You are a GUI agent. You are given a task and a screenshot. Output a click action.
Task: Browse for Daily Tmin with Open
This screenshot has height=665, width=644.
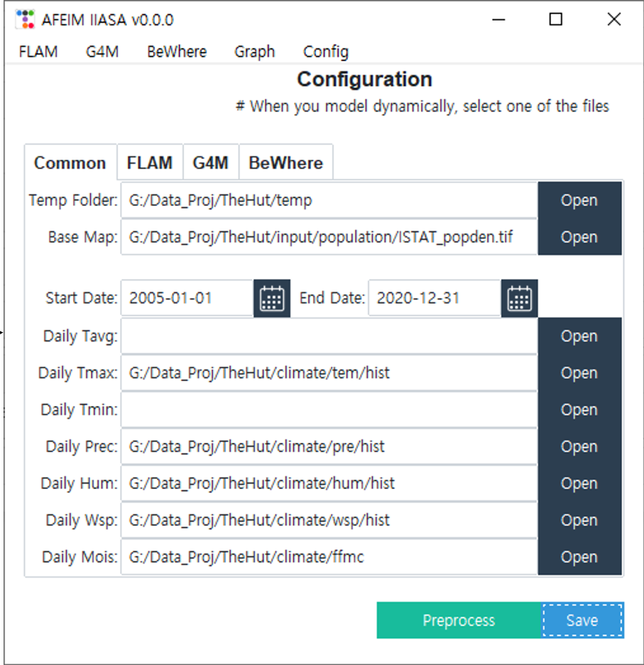tap(579, 410)
